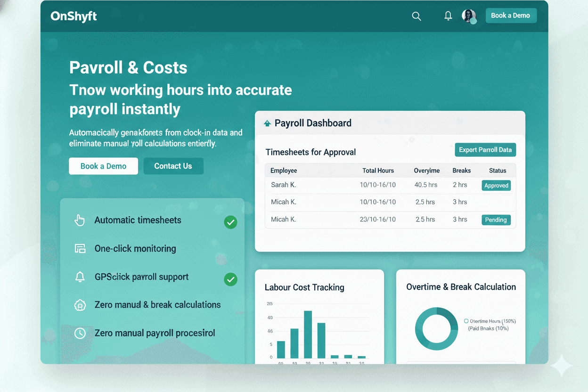Click the Employee column header
Screen dimensions: 588x392
click(x=284, y=171)
